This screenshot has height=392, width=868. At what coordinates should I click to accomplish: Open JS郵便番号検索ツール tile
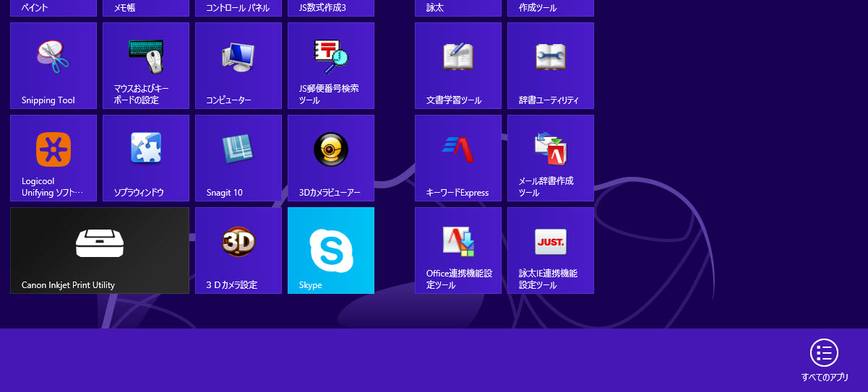pyautogui.click(x=331, y=66)
